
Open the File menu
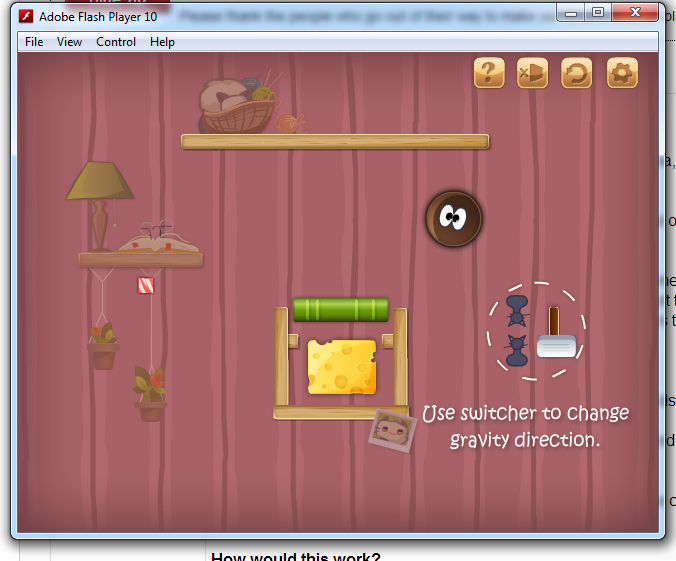(x=34, y=42)
